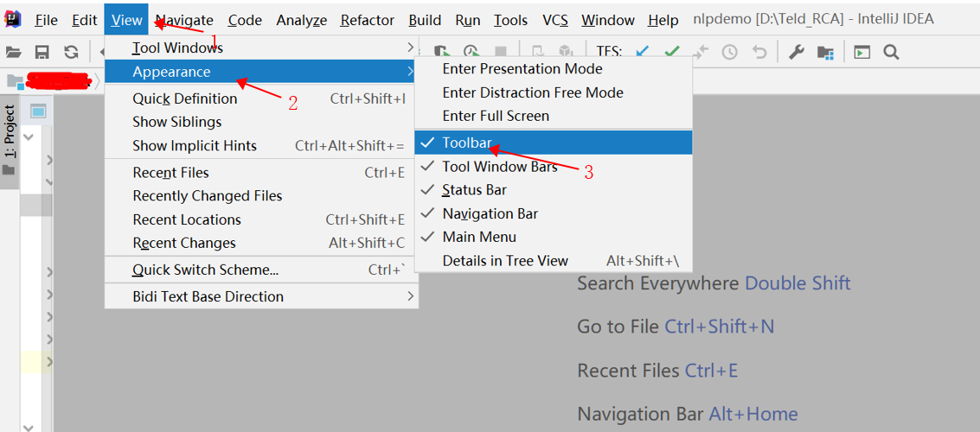
Task: Click Search Everywhere Double Shift hint
Action: pyautogui.click(x=714, y=283)
